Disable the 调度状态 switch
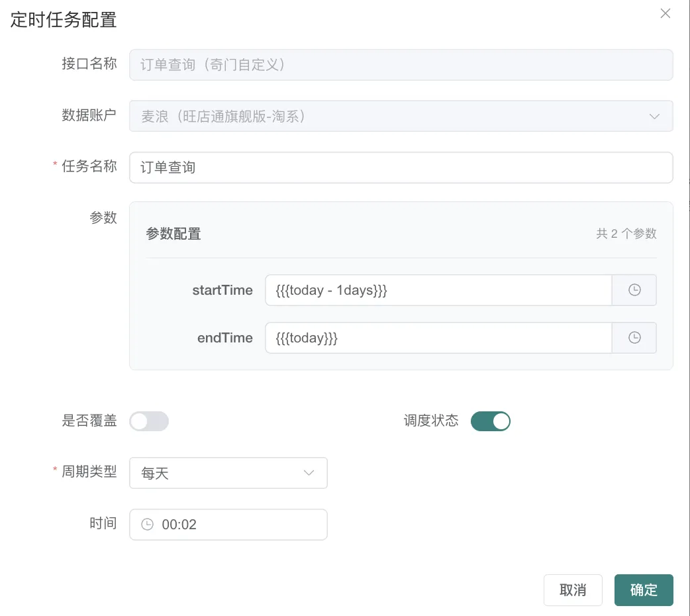This screenshot has height=616, width=690. pos(490,421)
